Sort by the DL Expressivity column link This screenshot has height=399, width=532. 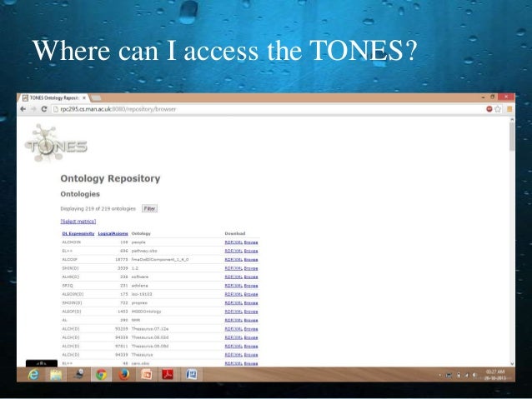pos(78,233)
